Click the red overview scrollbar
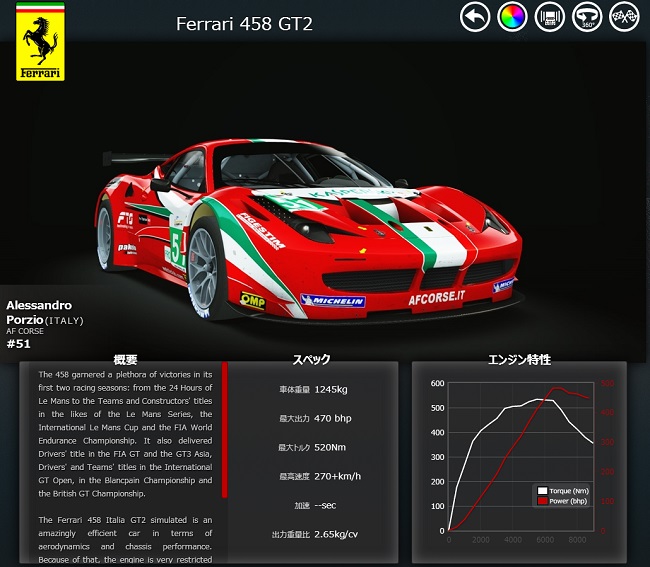This screenshot has height=567, width=650. [x=224, y=429]
